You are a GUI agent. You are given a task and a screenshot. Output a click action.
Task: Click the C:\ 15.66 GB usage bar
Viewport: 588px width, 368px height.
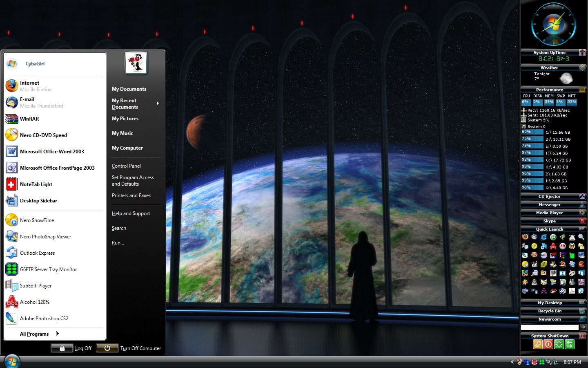point(532,132)
